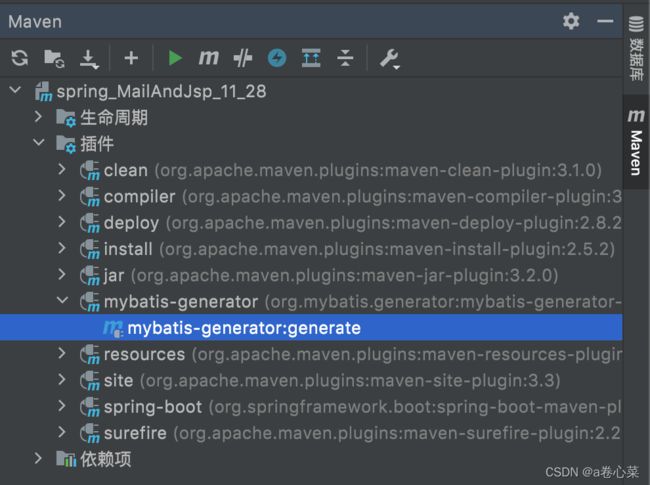Click the Expand All tree icon

[x=311, y=58]
